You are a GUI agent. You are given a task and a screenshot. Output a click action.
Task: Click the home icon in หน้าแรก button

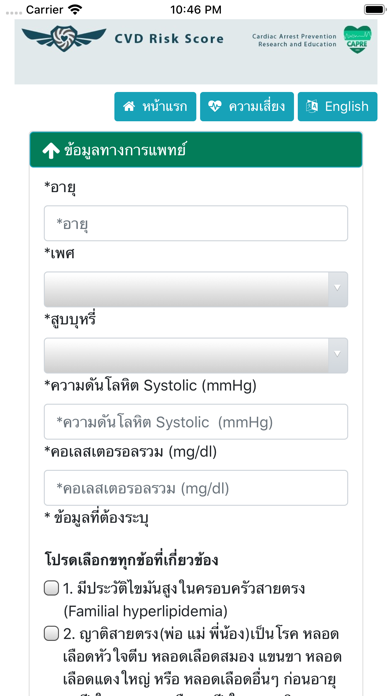(129, 107)
